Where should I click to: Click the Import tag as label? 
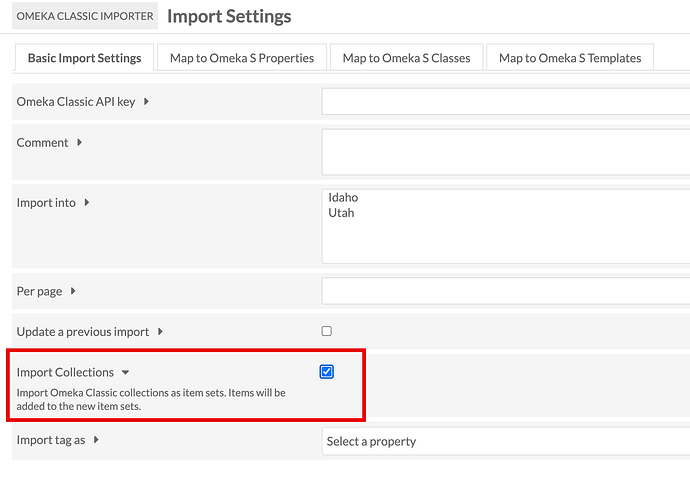[x=51, y=440]
